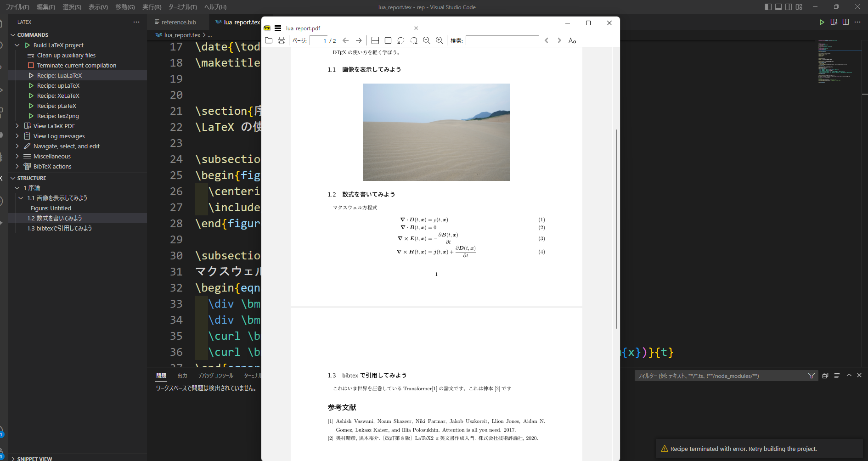Rotate the PDF clockwise

(x=414, y=40)
